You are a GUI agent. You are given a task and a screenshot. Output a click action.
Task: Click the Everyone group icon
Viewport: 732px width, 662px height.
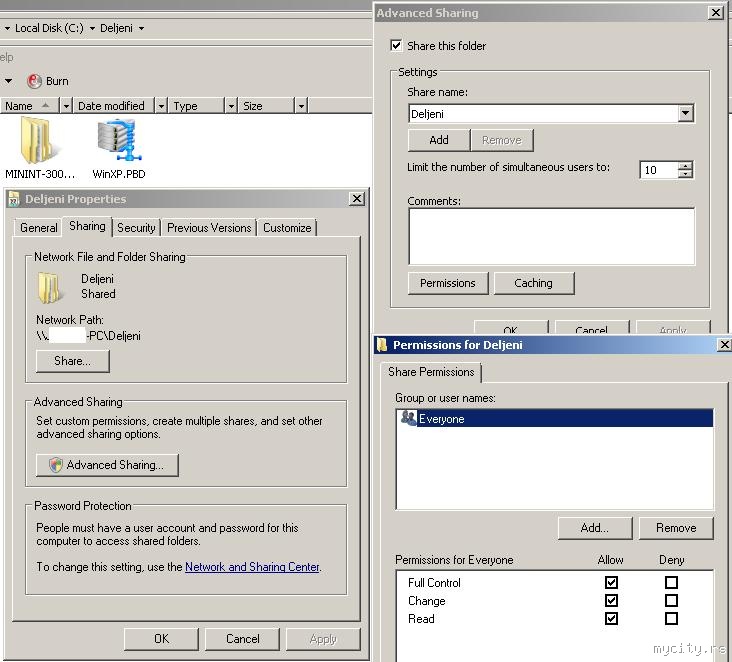[408, 418]
